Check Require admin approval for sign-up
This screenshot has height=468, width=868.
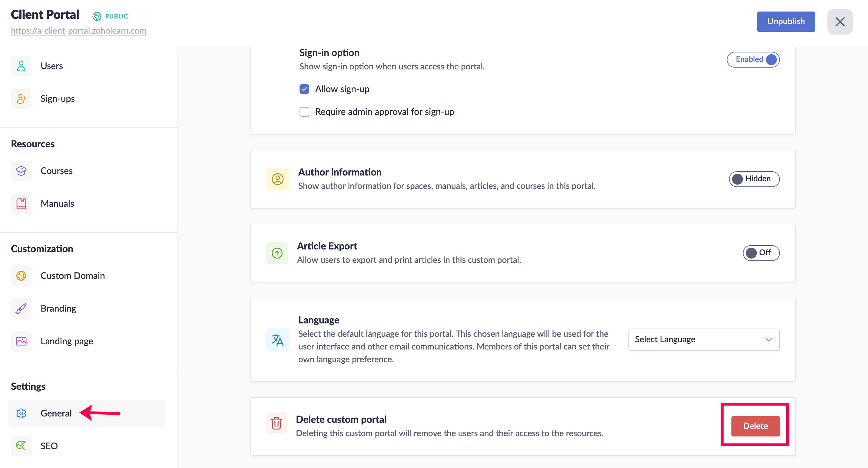(x=304, y=112)
